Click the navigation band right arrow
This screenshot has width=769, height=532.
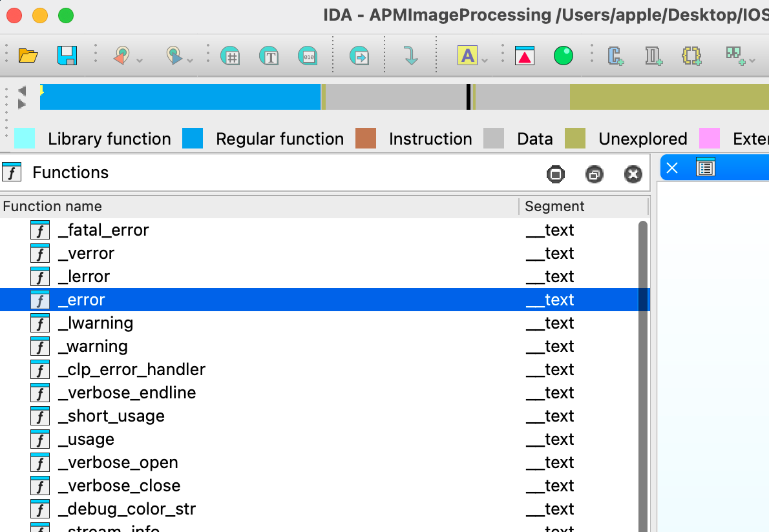[21, 104]
